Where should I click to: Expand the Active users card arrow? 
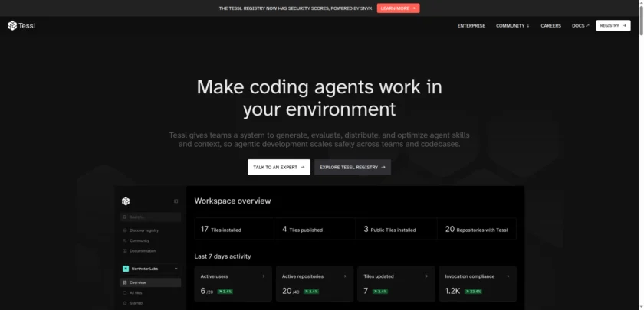coord(263,276)
